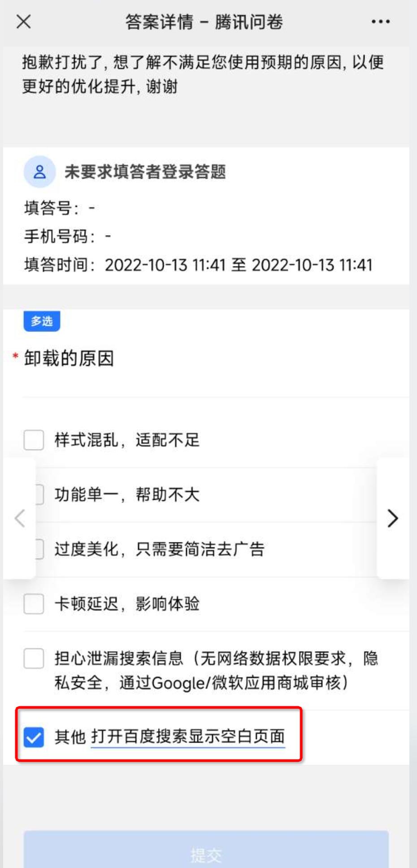This screenshot has width=417, height=868.
Task: Click the blue 多选 tag
Action: [x=42, y=321]
